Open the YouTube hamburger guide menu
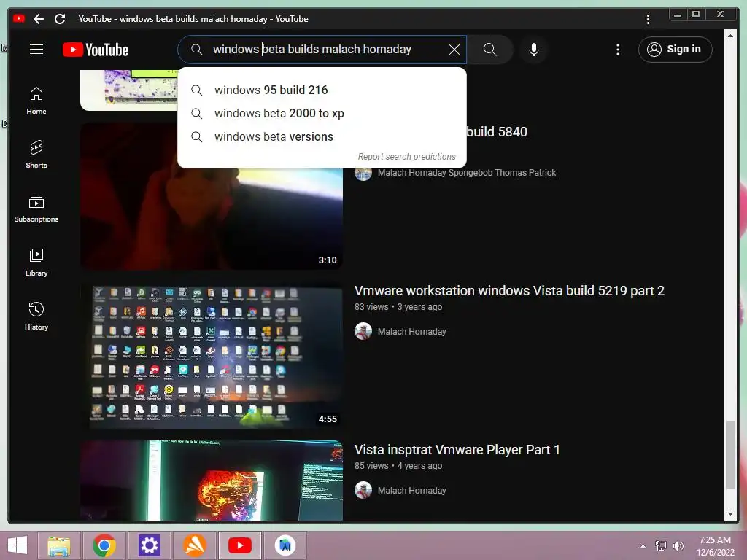Screen dimensions: 747x560 (36, 50)
